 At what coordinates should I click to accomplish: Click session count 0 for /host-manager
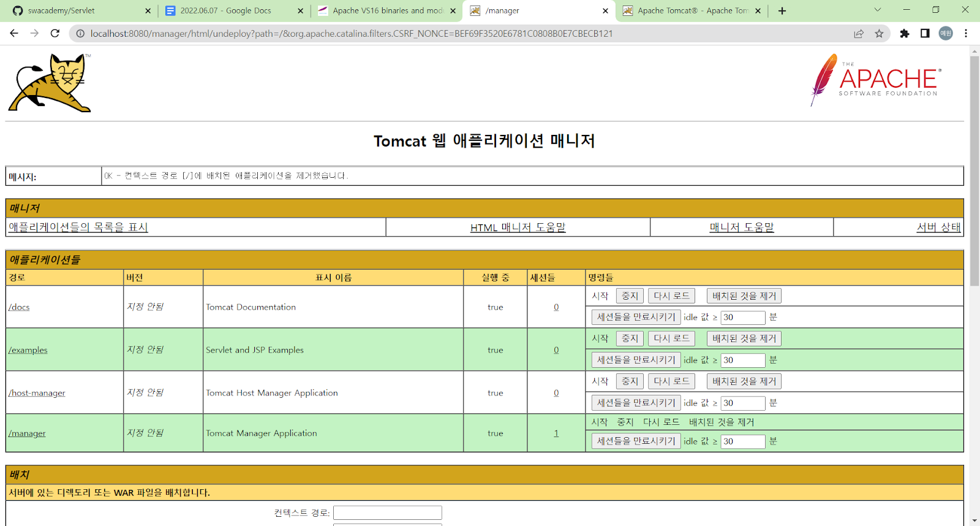[556, 393]
